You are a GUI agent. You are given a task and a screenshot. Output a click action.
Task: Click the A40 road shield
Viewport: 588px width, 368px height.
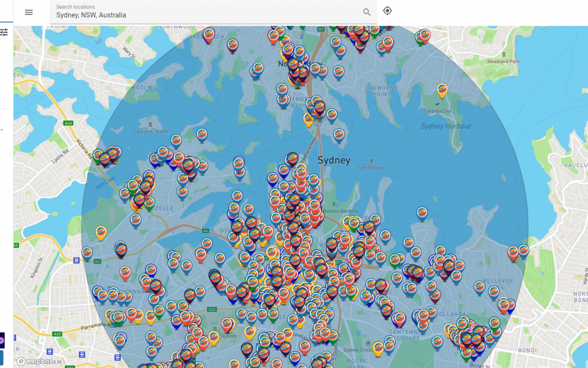pos(69,123)
